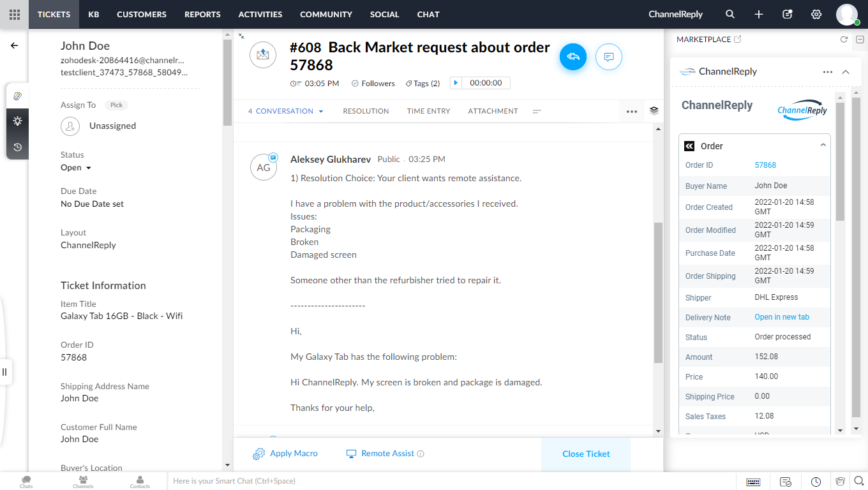This screenshot has height=490, width=868.
Task: Open the keyboard shortcuts icon in bottom bar
Action: click(753, 481)
